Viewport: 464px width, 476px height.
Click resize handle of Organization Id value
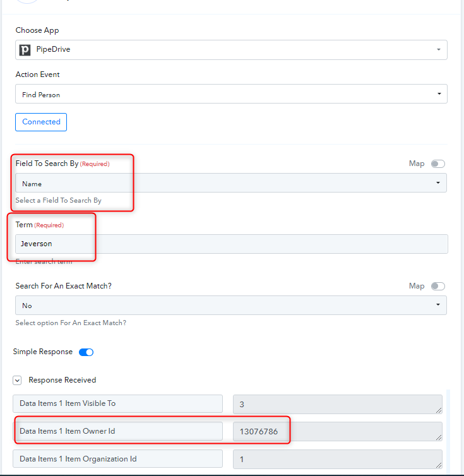tap(439, 465)
